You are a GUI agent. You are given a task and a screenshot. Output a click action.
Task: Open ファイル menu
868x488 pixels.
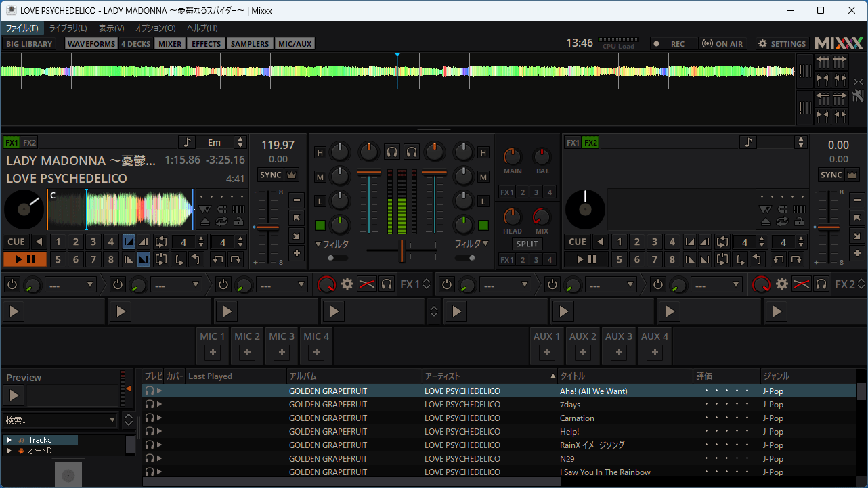coord(22,28)
